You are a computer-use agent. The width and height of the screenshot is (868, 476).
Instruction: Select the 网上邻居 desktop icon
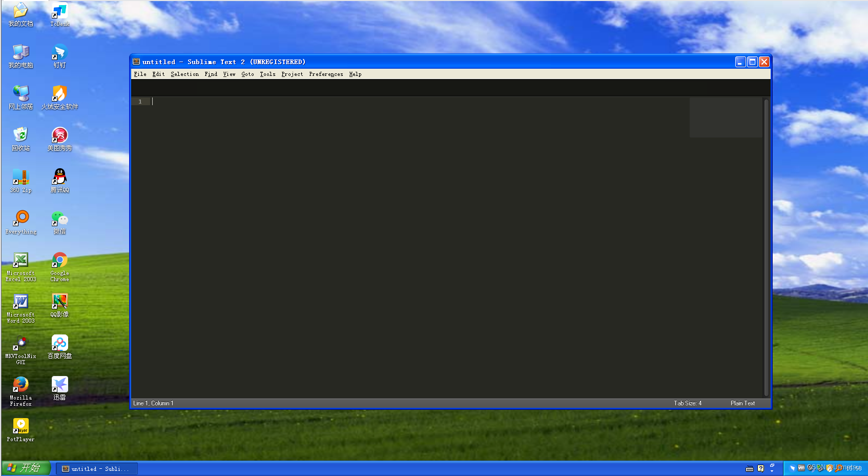(x=20, y=97)
